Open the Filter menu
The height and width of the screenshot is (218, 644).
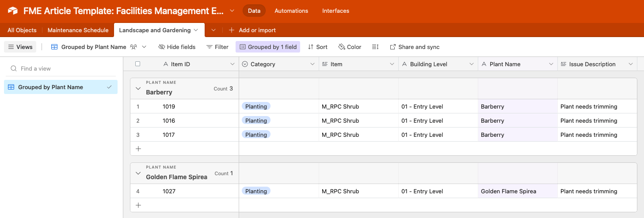[217, 47]
